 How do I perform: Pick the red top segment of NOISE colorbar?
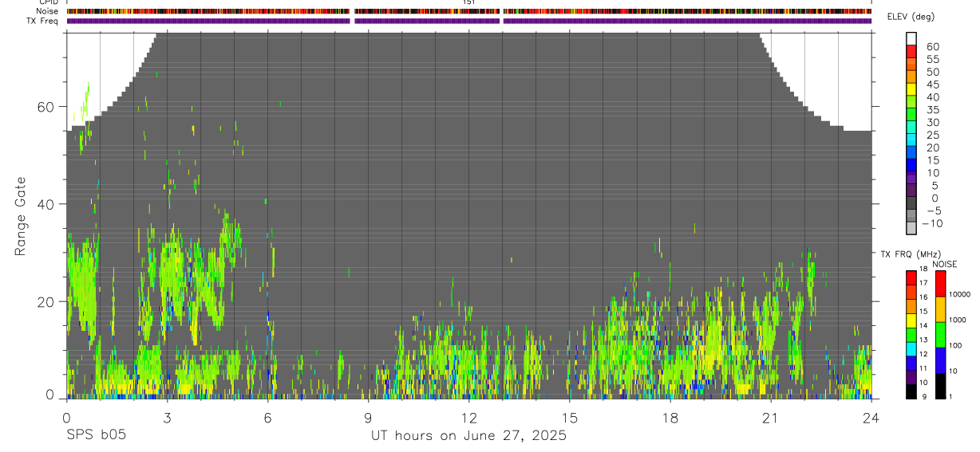(940, 283)
